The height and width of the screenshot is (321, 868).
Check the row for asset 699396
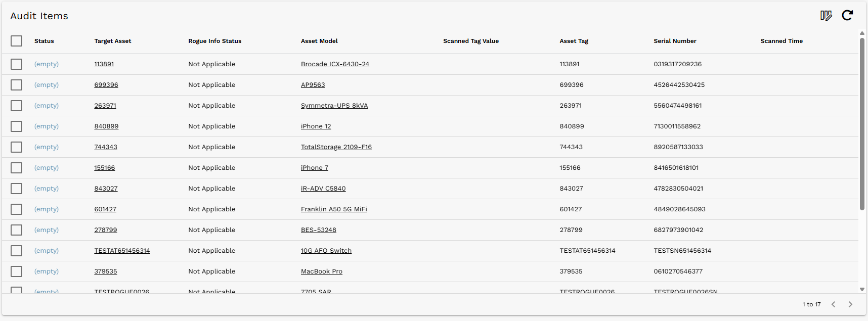tap(17, 85)
